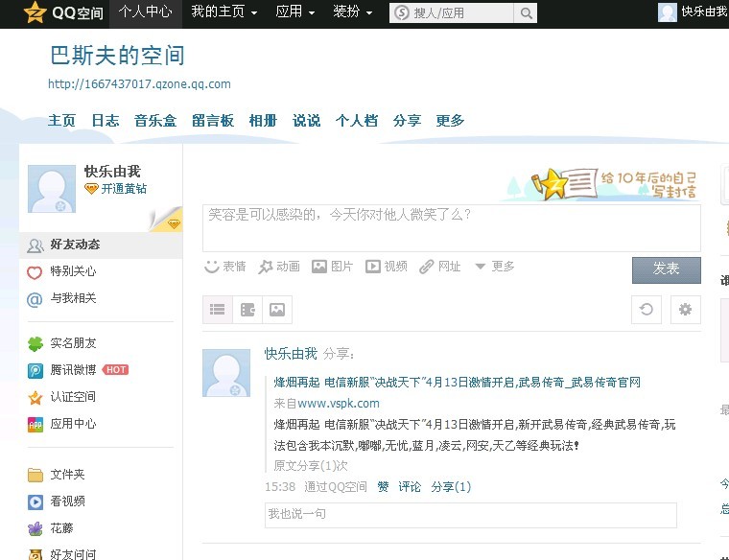Switch feed to card layout view
729x560 pixels.
pyautogui.click(x=247, y=310)
